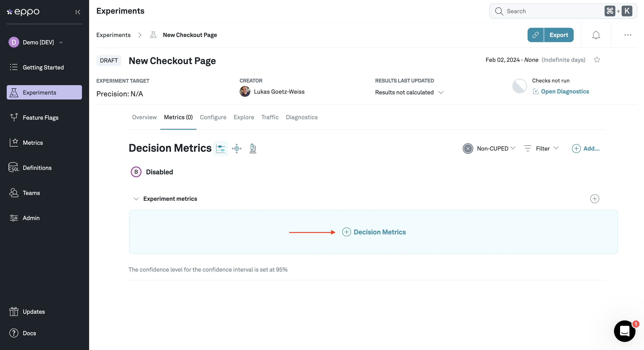Click the notification bell icon
This screenshot has width=644, height=350.
[x=596, y=35]
